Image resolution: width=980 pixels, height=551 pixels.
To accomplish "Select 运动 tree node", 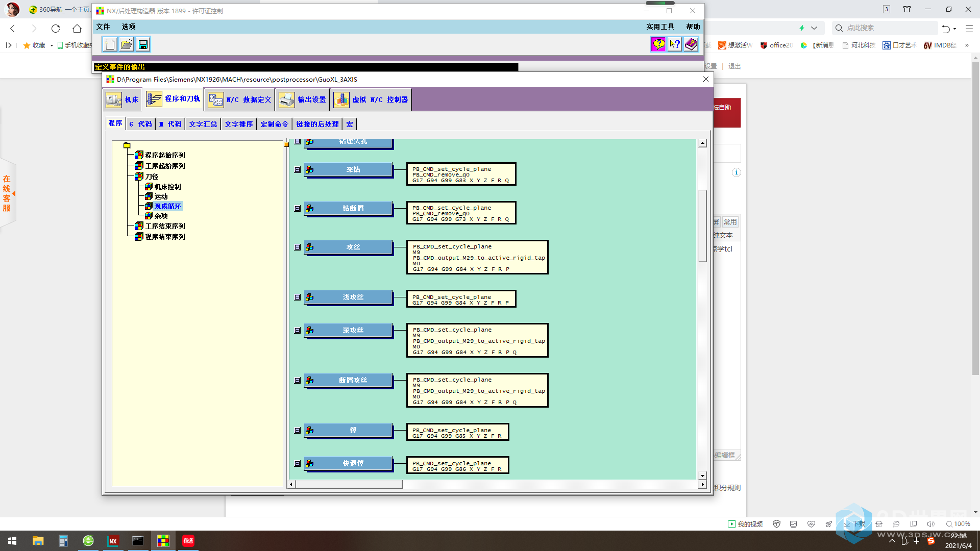I will tap(161, 196).
